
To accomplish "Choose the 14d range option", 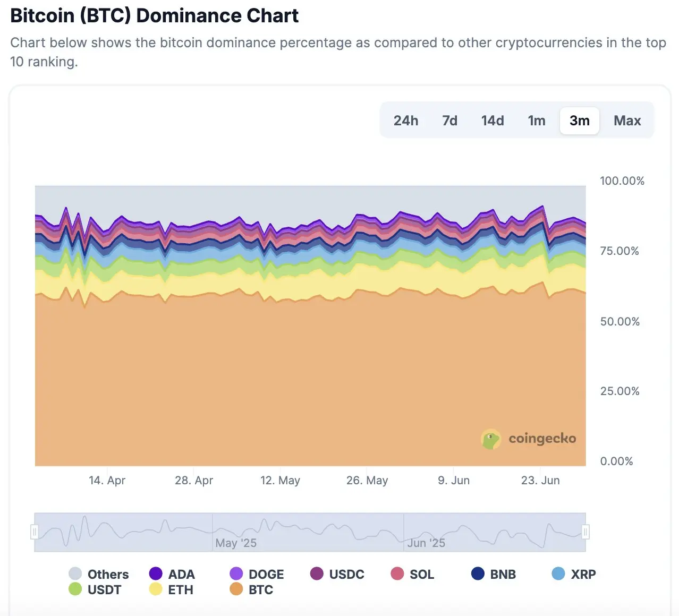I will (x=493, y=121).
